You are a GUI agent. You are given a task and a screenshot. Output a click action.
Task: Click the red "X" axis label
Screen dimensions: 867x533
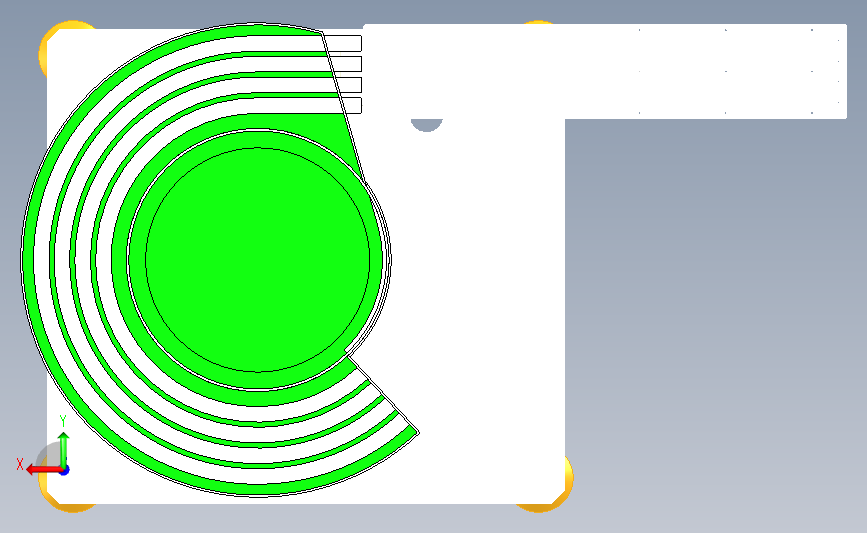tap(20, 464)
